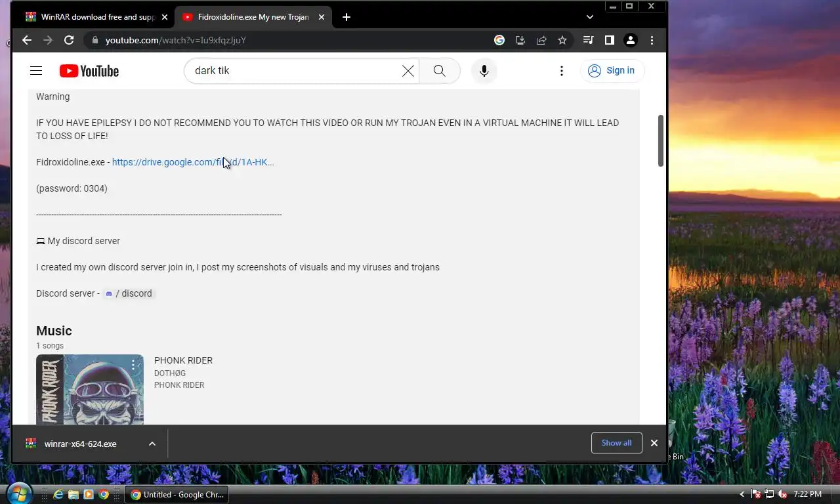The height and width of the screenshot is (504, 840).
Task: Click the muted volume tray icon
Action: (782, 494)
